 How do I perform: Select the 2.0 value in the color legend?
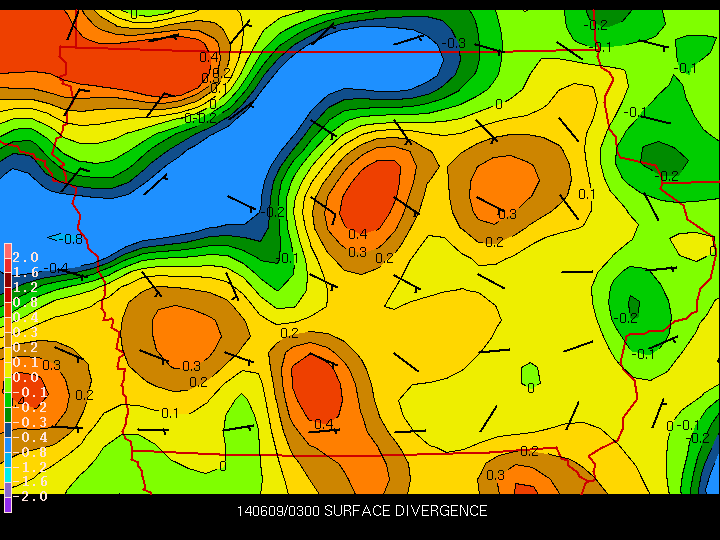[25, 257]
